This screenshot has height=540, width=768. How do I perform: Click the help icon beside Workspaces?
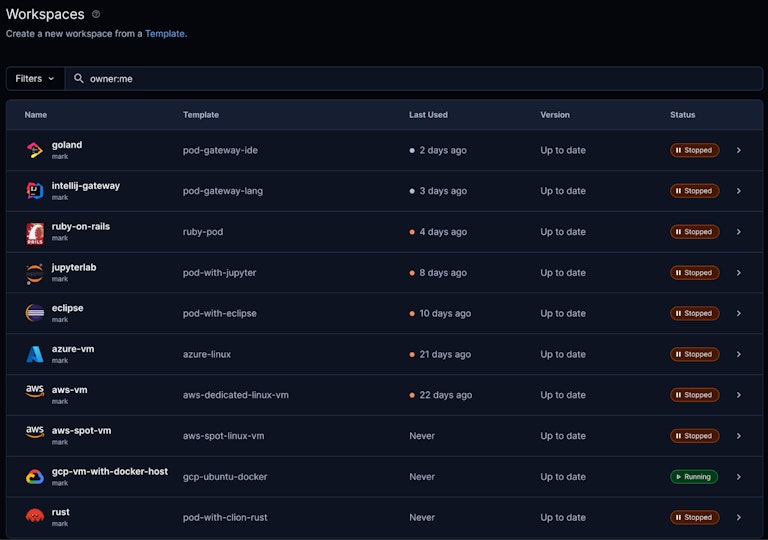pyautogui.click(x=96, y=14)
